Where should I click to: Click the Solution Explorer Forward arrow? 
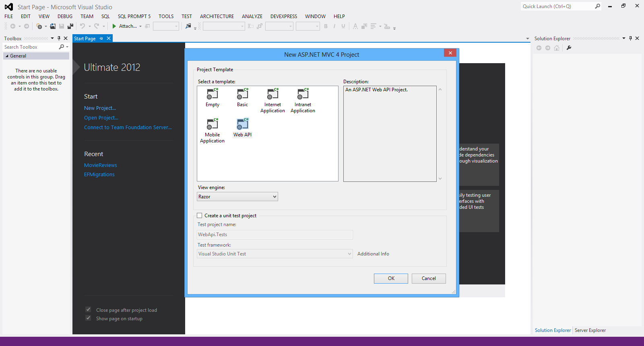coord(548,48)
